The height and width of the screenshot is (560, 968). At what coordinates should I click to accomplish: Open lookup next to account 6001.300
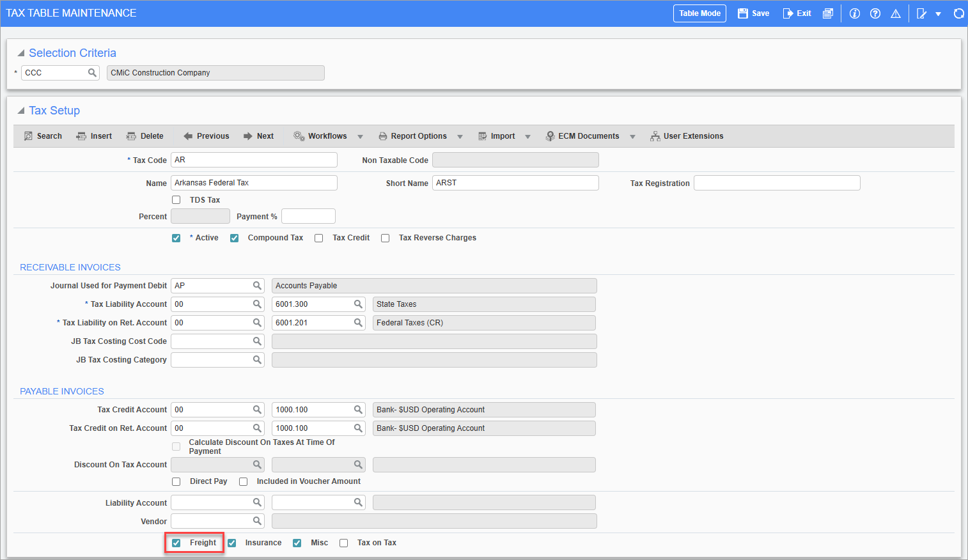point(358,304)
